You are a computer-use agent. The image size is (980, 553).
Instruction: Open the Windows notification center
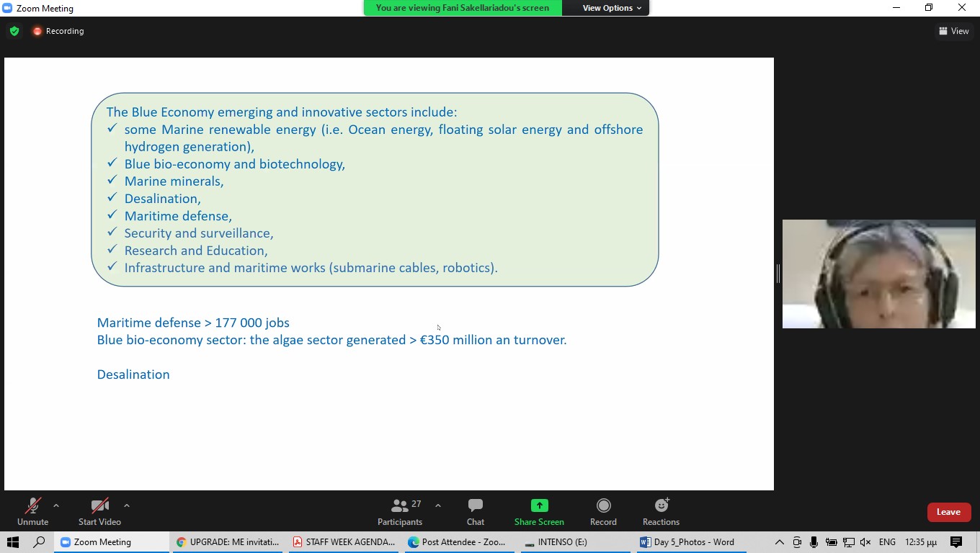(x=956, y=542)
